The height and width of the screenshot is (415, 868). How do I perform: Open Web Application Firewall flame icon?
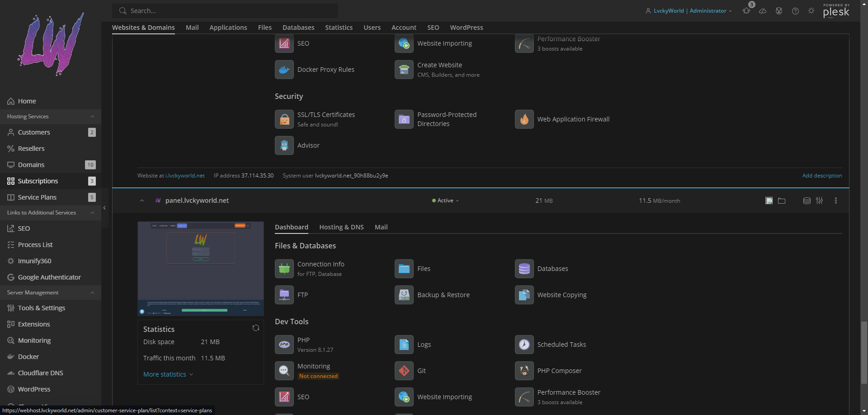click(x=524, y=119)
